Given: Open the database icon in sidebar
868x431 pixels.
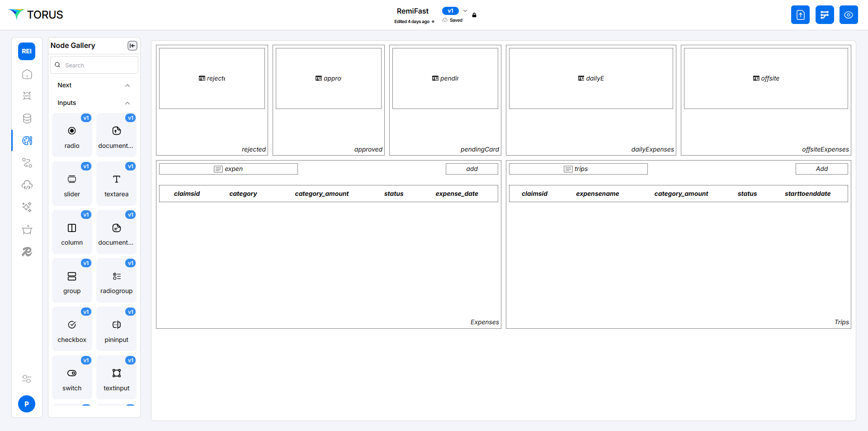Looking at the screenshot, I should click(x=27, y=118).
